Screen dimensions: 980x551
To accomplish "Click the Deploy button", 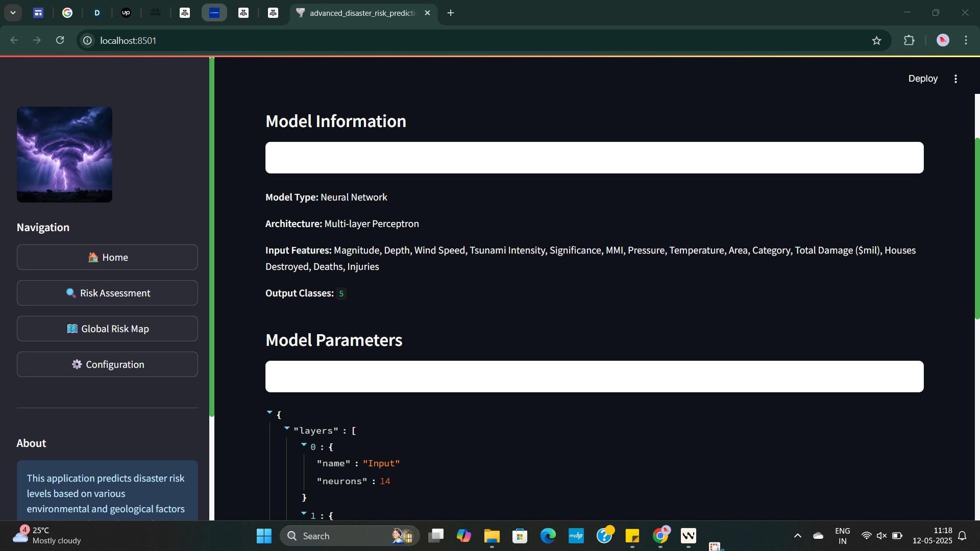I will point(922,79).
